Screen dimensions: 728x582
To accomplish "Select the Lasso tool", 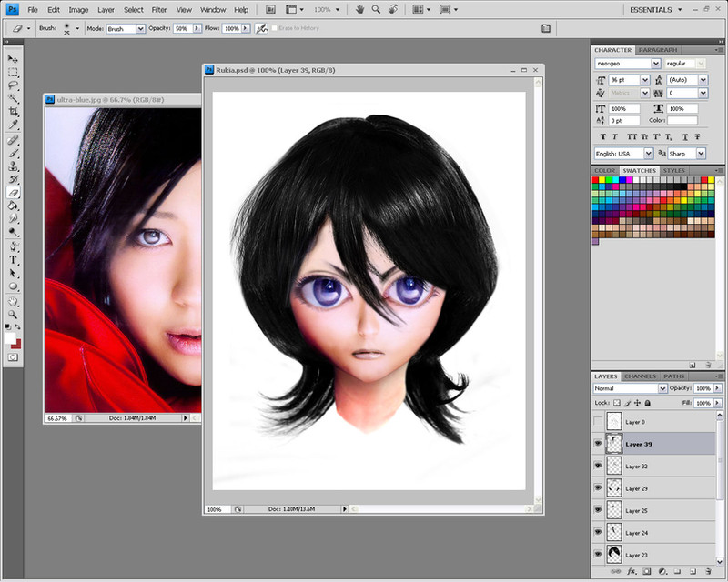I will point(13,85).
